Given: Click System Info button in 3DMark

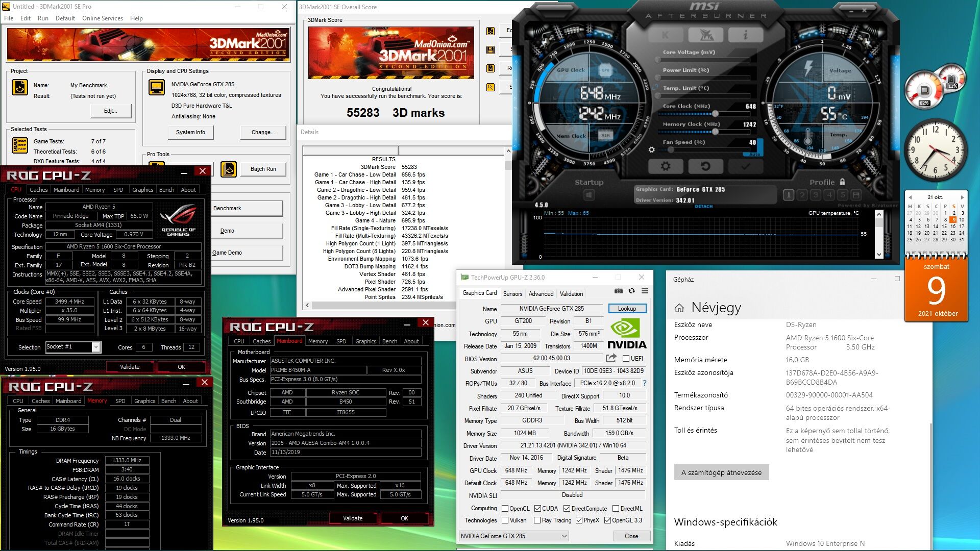Looking at the screenshot, I should [x=190, y=132].
